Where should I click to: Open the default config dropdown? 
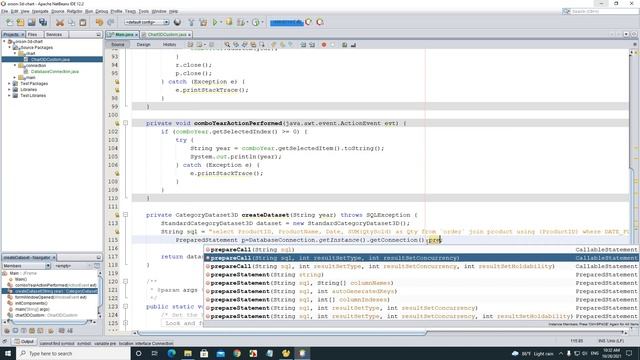click(x=147, y=22)
